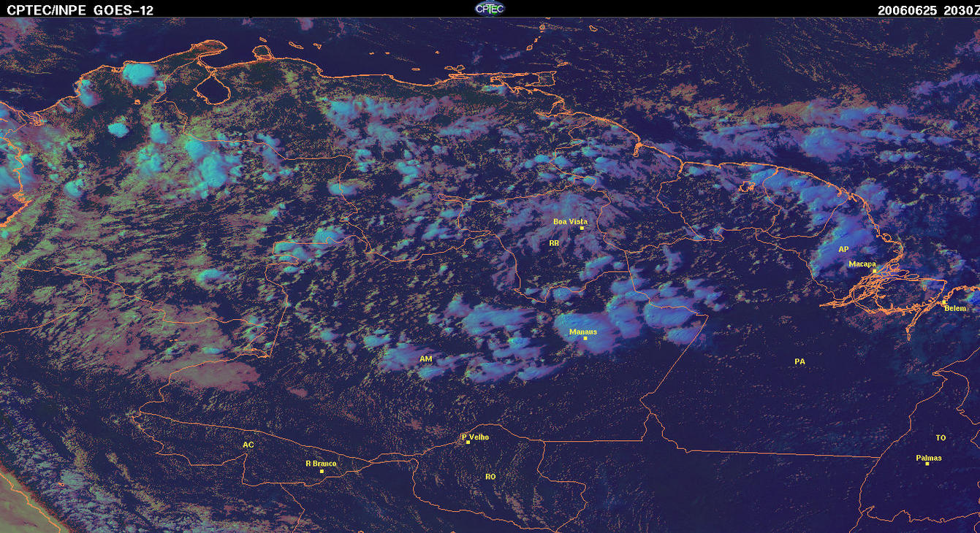Click the CPTEC logo in header
This screenshot has width=980, height=533.
[490, 8]
